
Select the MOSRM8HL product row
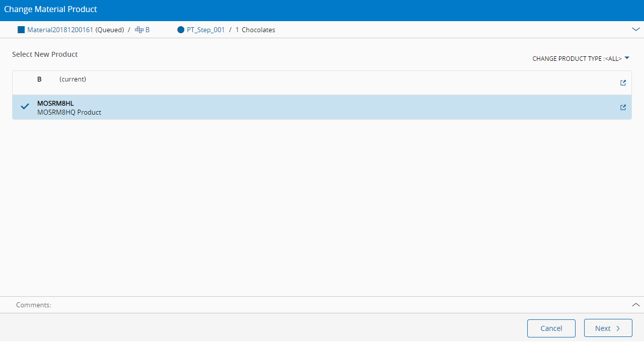click(x=322, y=107)
